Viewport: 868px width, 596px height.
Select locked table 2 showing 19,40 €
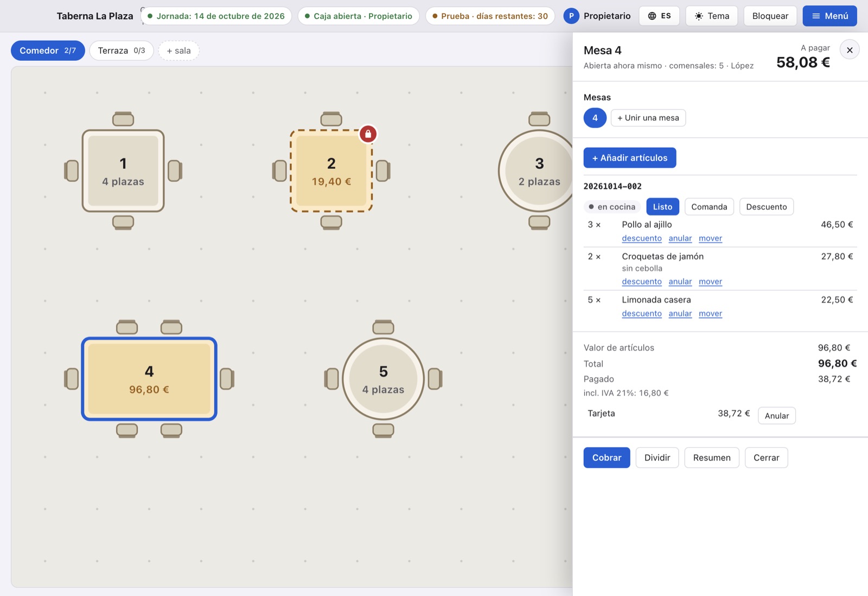[331, 170]
